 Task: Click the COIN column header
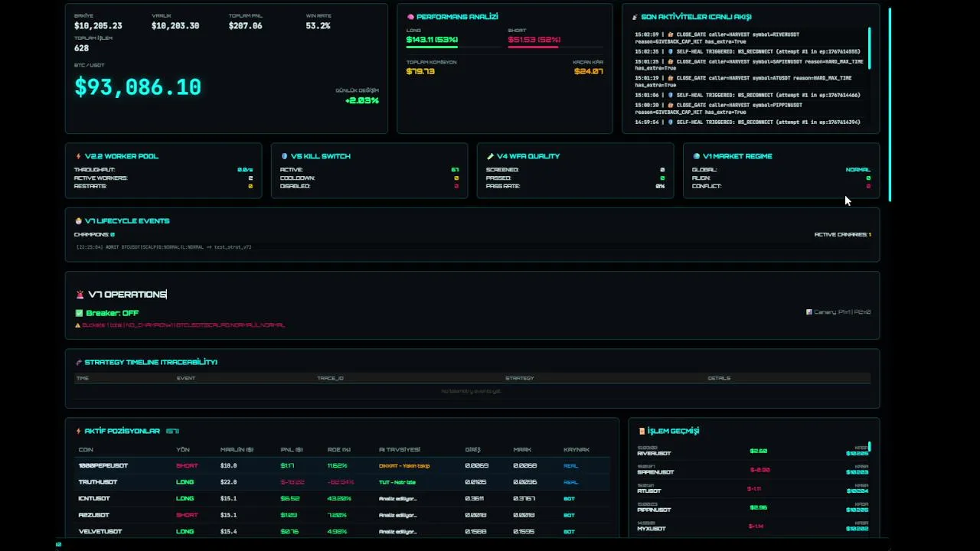click(86, 450)
